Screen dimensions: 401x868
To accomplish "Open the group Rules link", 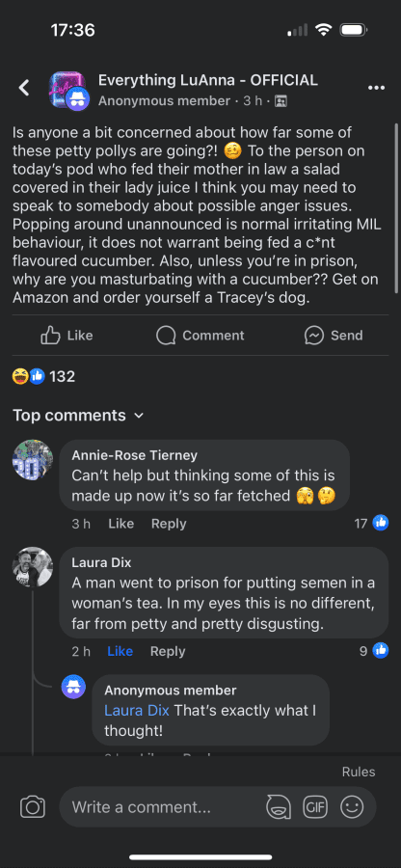I will (x=359, y=772).
